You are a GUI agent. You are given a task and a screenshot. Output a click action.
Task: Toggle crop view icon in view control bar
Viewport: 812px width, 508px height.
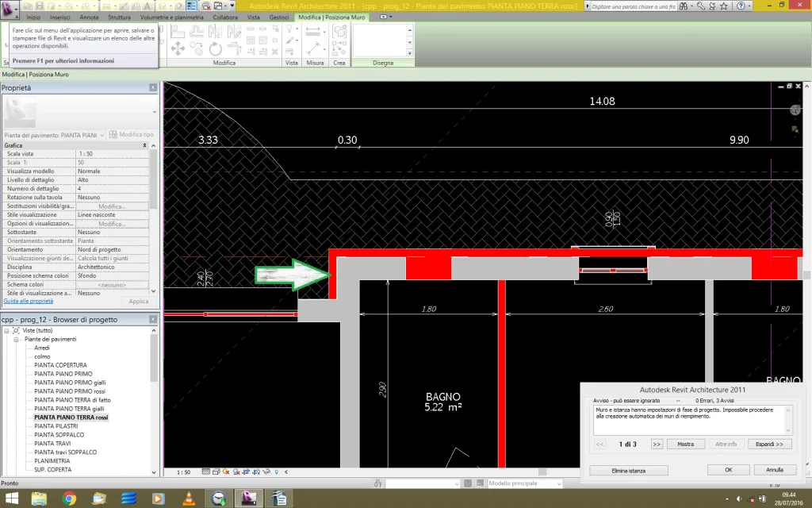[x=247, y=471]
